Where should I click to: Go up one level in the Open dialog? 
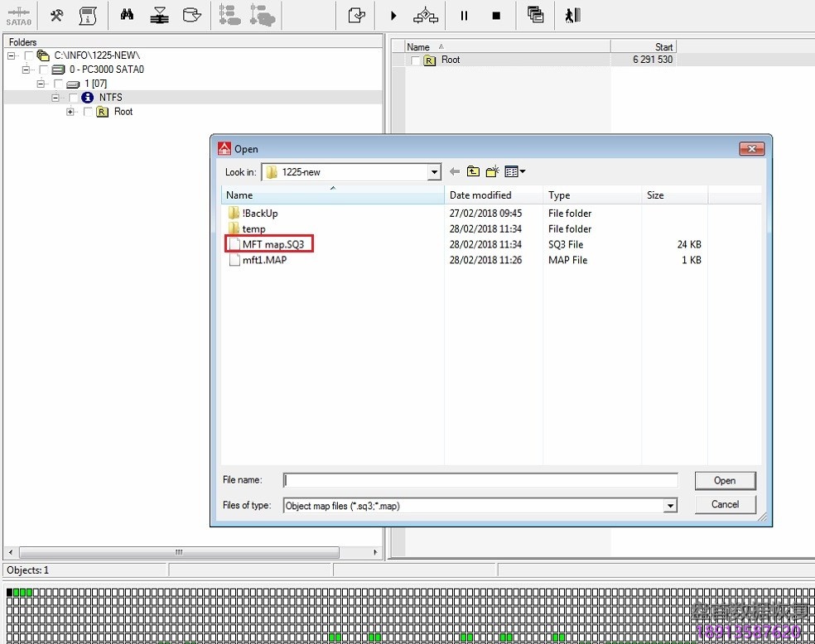point(472,171)
